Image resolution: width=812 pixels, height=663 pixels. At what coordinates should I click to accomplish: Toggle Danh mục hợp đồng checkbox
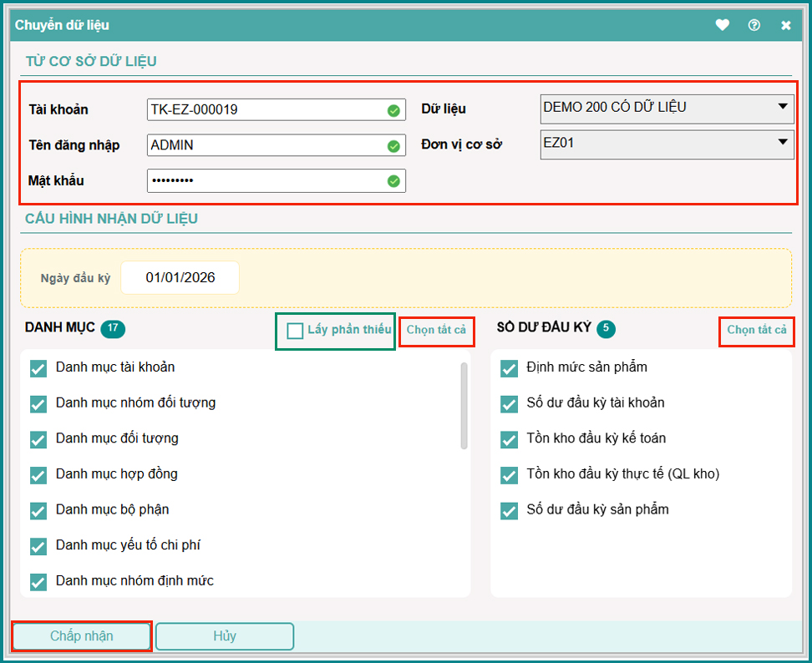point(38,475)
